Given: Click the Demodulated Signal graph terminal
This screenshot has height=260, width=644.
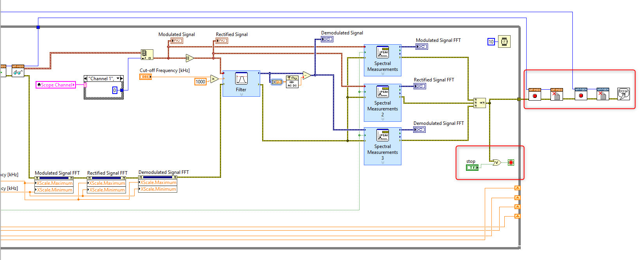Looking at the screenshot, I should 327,39.
